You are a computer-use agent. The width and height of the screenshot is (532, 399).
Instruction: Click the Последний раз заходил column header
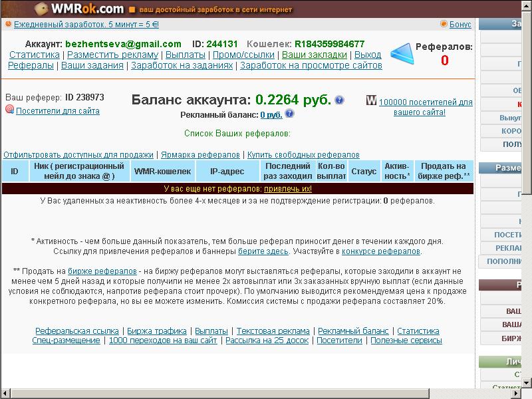(288, 171)
